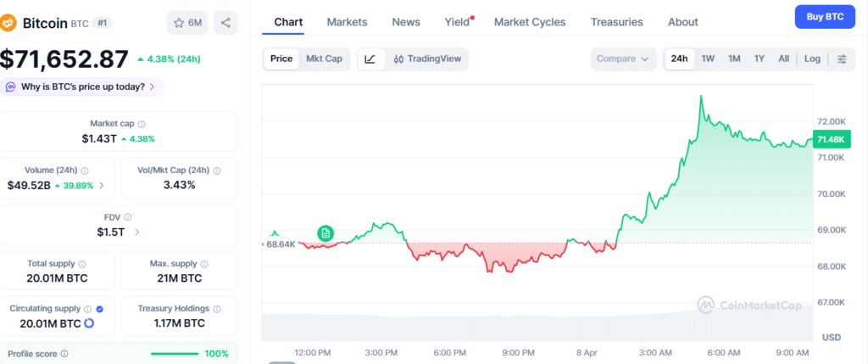
Task: Click the Buy BTC button
Action: tap(825, 17)
